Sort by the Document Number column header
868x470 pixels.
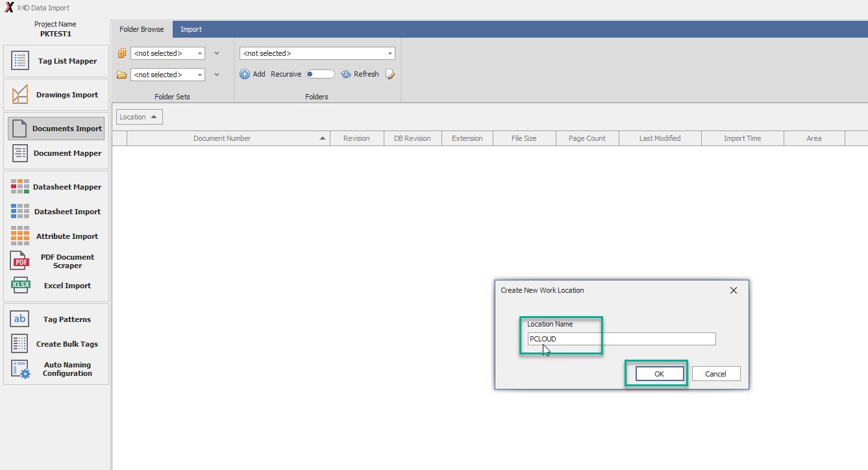point(221,138)
